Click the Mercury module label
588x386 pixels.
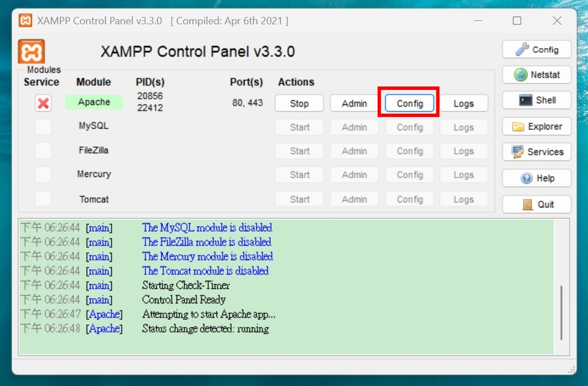[94, 174]
